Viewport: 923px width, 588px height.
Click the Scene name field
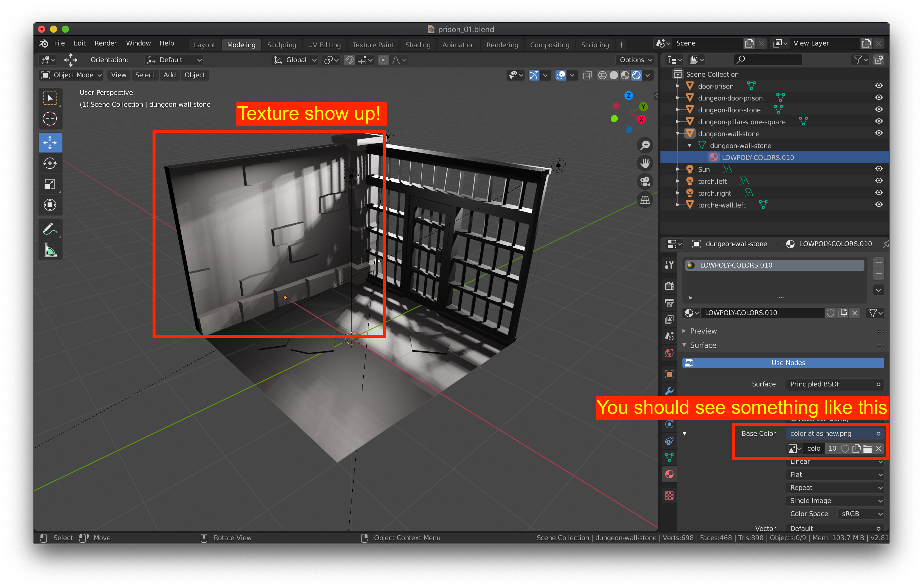[708, 43]
